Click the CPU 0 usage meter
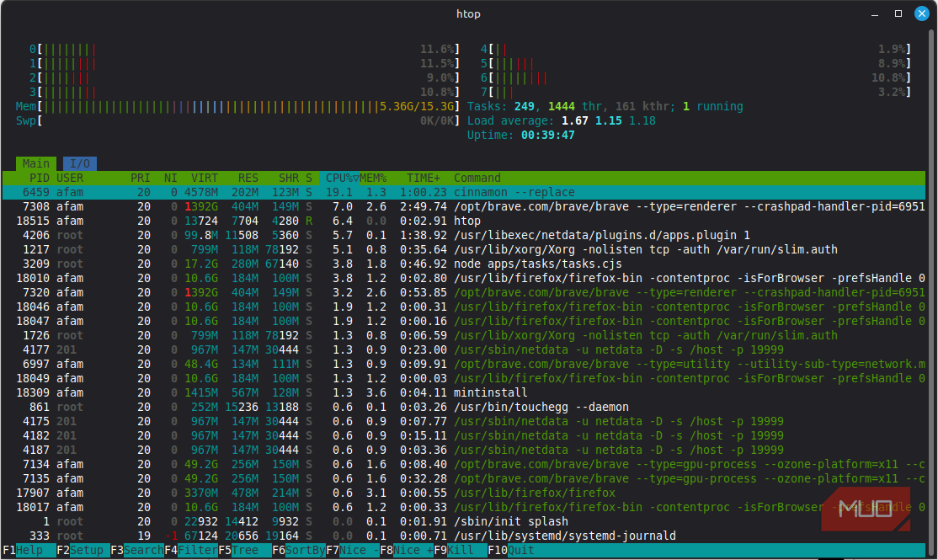The height and width of the screenshot is (560, 938). click(244, 49)
